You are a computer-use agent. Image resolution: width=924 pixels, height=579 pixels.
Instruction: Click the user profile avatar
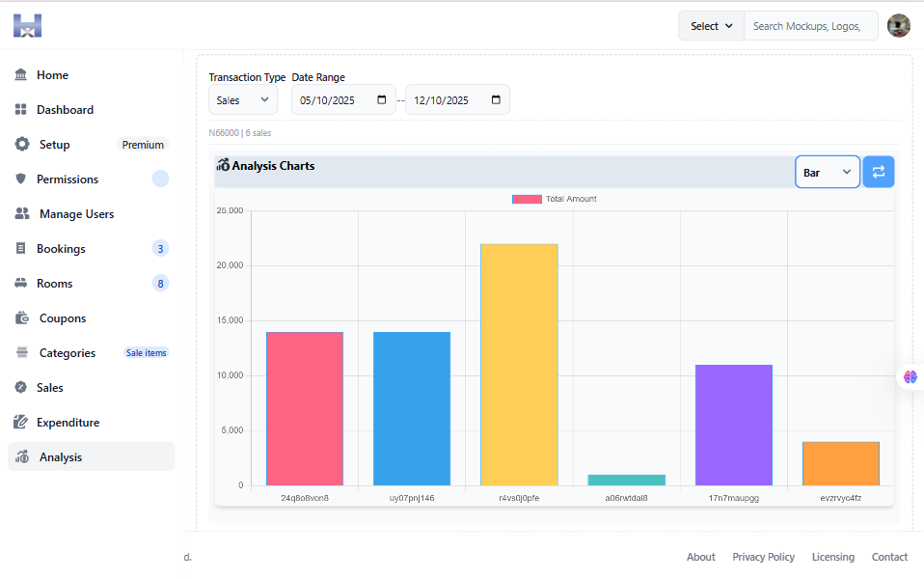[x=898, y=26]
